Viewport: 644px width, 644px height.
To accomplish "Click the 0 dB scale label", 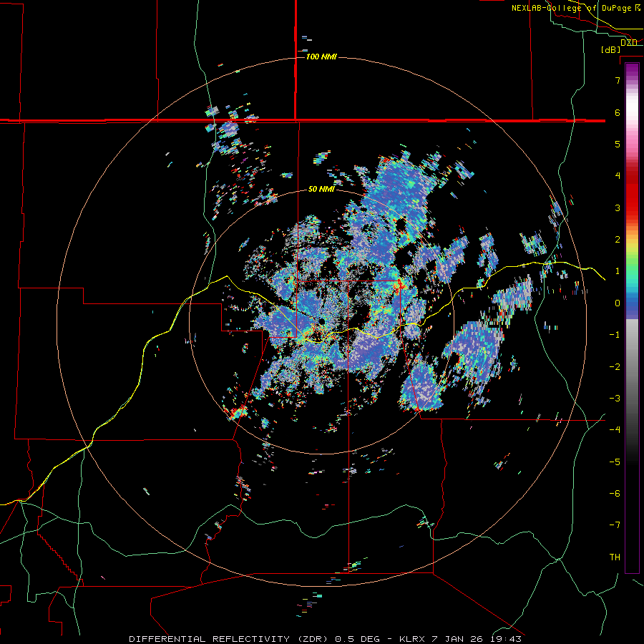I will coord(618,303).
